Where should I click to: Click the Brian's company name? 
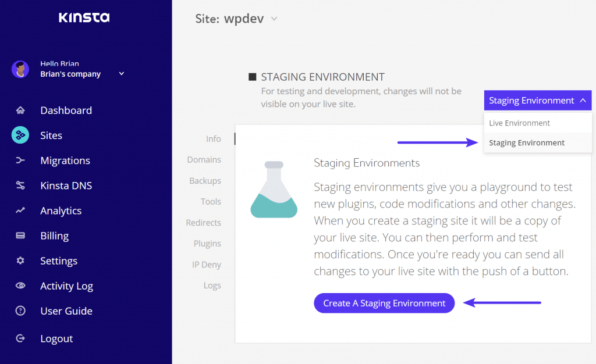[x=70, y=74]
